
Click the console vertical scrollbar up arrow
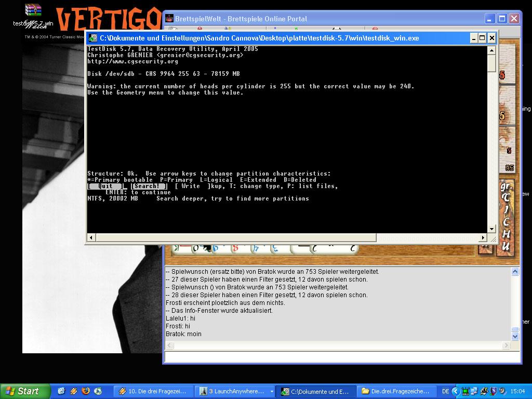click(x=491, y=50)
